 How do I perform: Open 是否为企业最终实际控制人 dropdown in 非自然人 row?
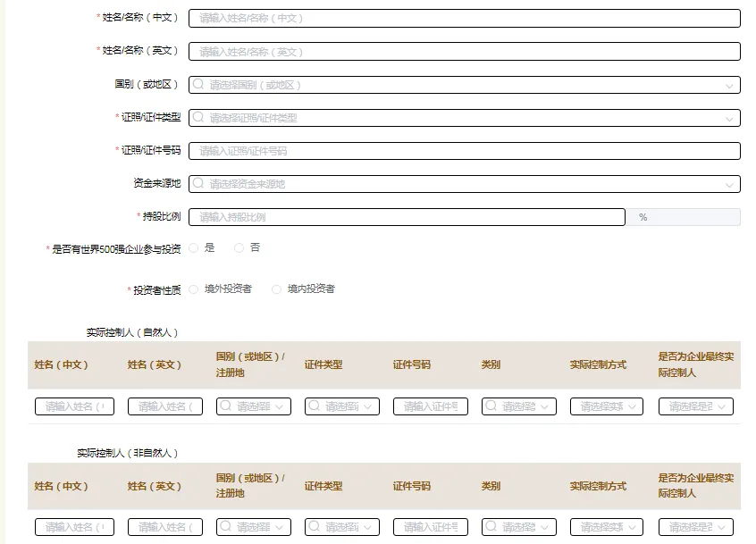696,527
